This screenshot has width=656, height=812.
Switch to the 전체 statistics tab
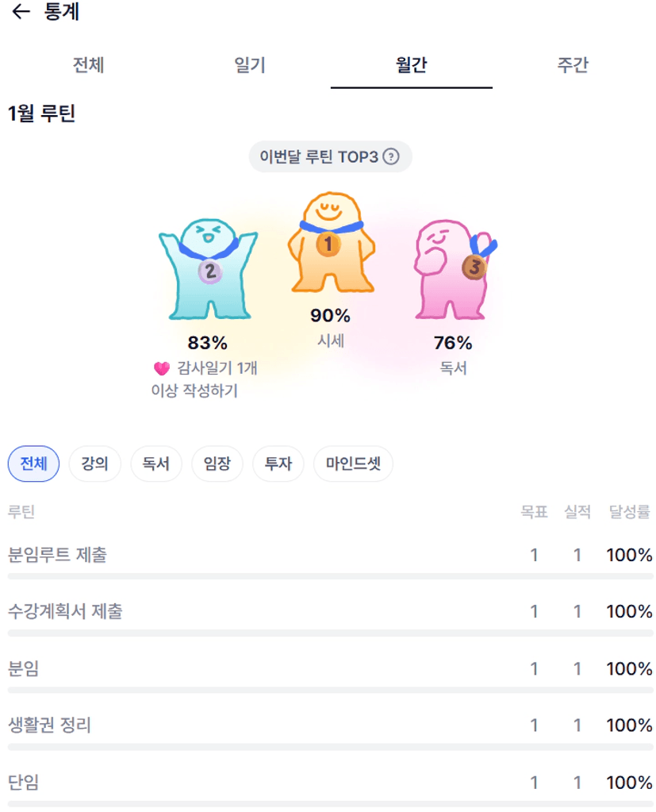88,65
